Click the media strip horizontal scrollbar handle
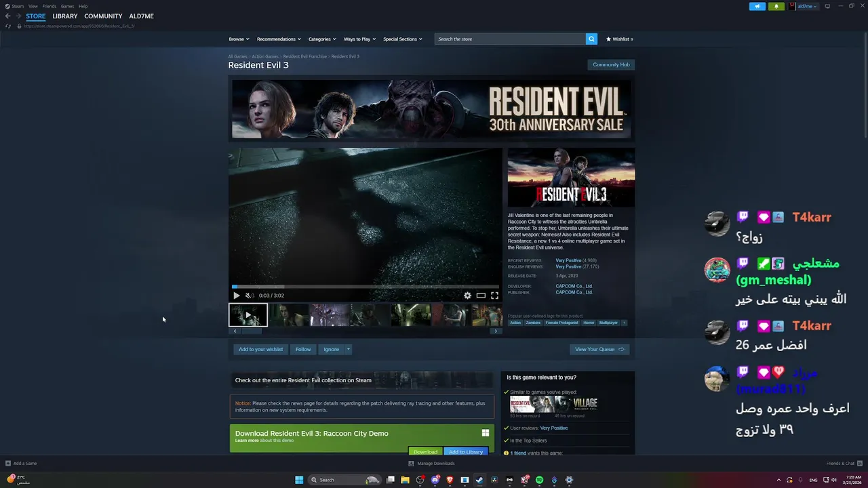This screenshot has height=488, width=868. [x=252, y=331]
